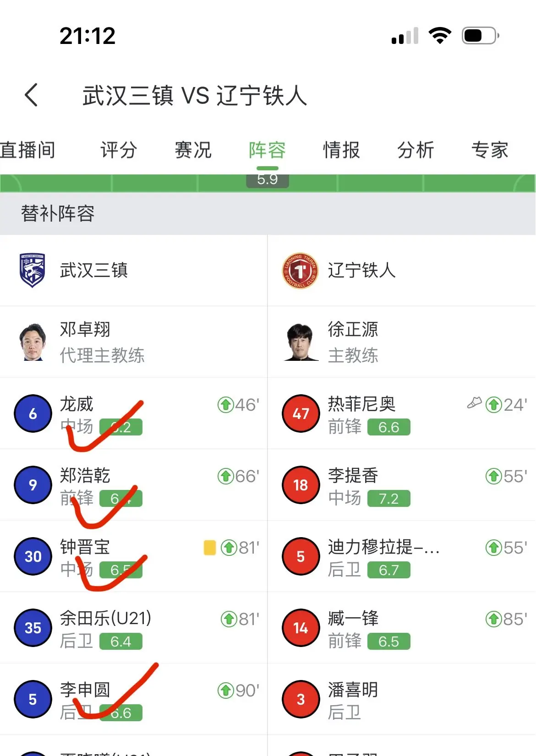The width and height of the screenshot is (536, 756).
Task: Tap blue jersey number 6 badge
Action: [x=33, y=413]
